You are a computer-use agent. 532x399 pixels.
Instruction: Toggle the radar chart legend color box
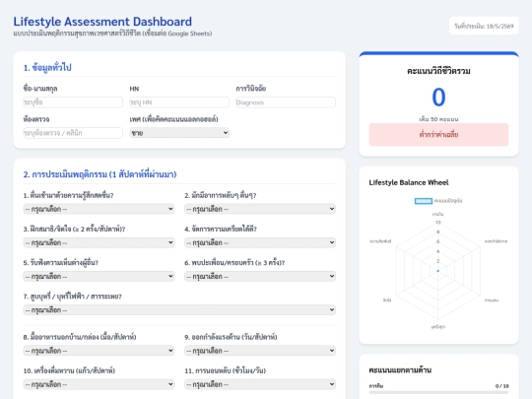pyautogui.click(x=424, y=201)
